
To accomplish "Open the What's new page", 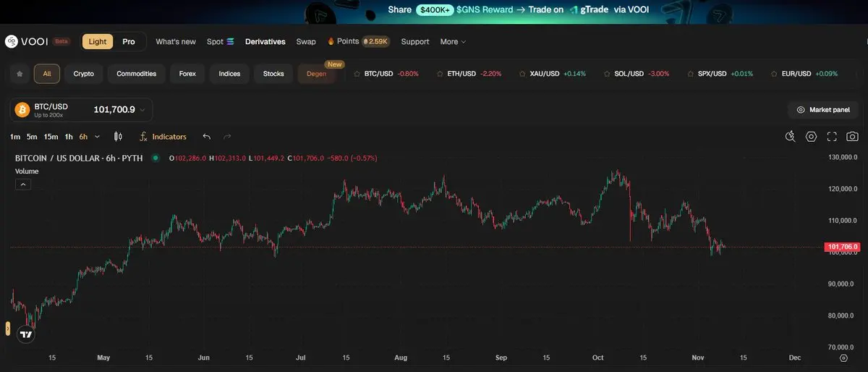I will click(176, 41).
